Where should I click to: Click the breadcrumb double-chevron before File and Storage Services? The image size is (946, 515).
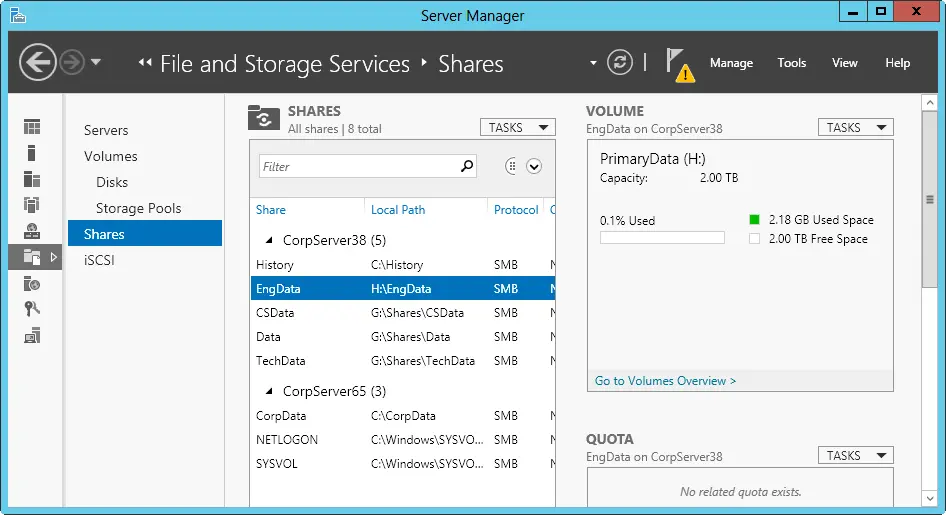point(145,63)
